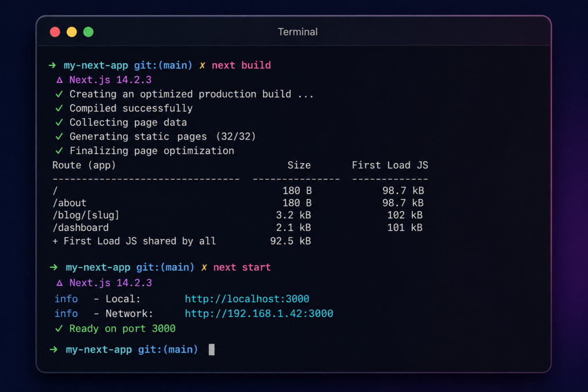Click the Terminal window title
This screenshot has width=588, height=392.
pos(298,32)
